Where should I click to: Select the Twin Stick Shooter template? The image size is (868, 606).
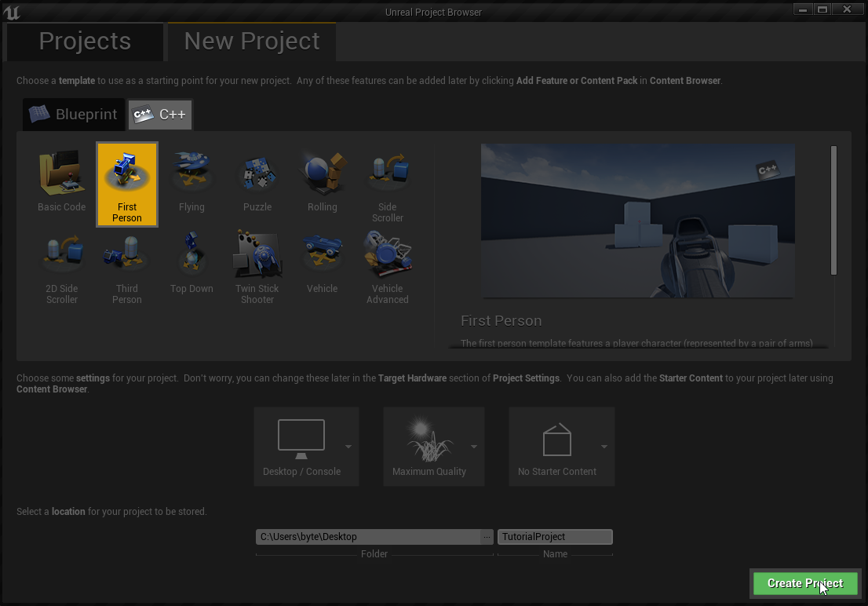tap(257, 266)
